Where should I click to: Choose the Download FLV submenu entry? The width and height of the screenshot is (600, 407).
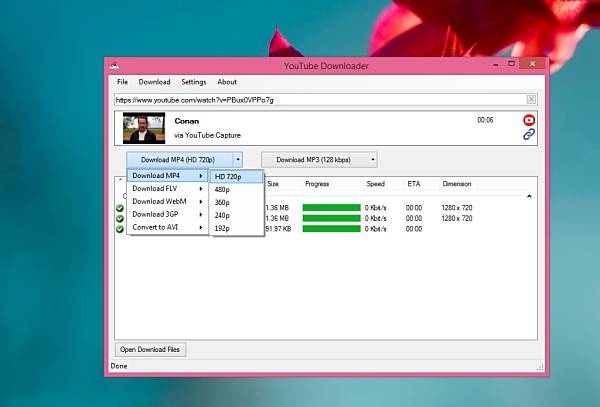point(168,189)
